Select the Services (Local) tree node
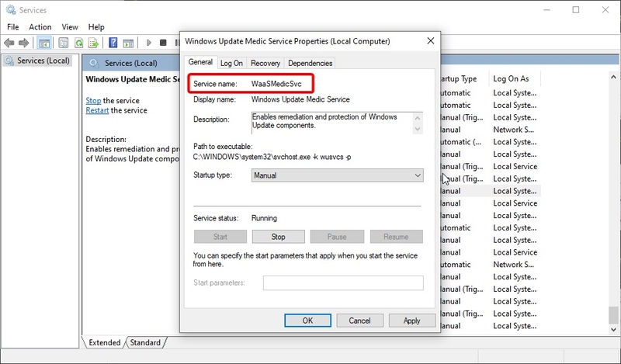Screen dimensions: 621x364 [42, 61]
